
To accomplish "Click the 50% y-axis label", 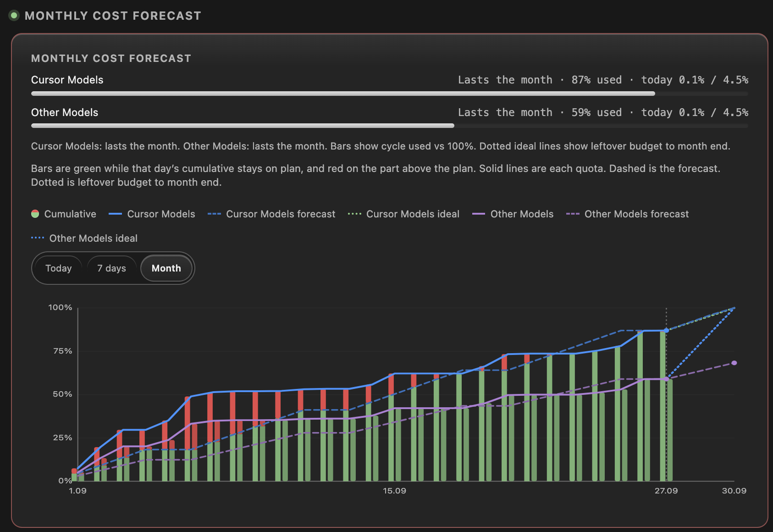I will pos(63,394).
